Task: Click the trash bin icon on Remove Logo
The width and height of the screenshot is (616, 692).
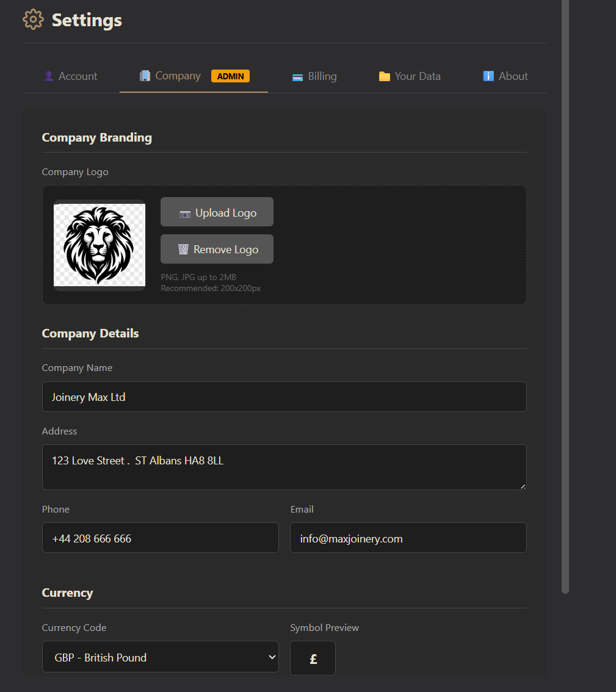Action: point(183,250)
